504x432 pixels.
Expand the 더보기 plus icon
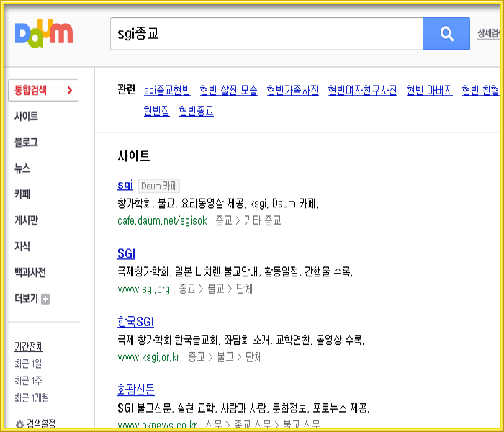[45, 299]
